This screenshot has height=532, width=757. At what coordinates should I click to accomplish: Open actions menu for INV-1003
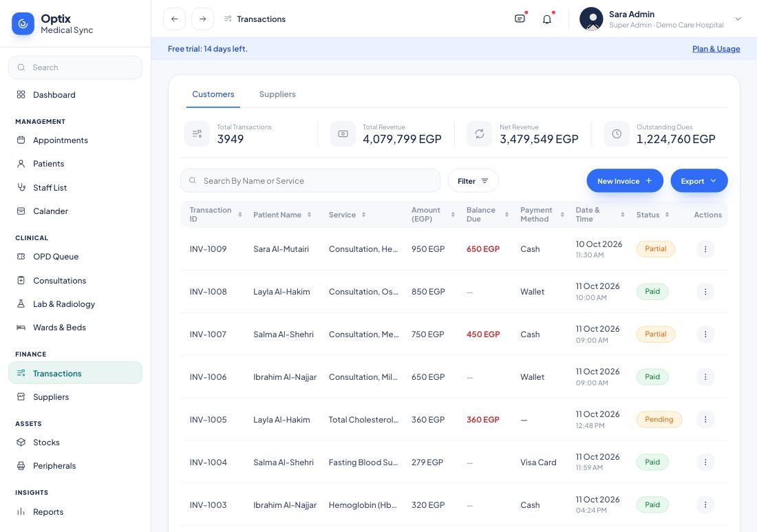point(705,504)
